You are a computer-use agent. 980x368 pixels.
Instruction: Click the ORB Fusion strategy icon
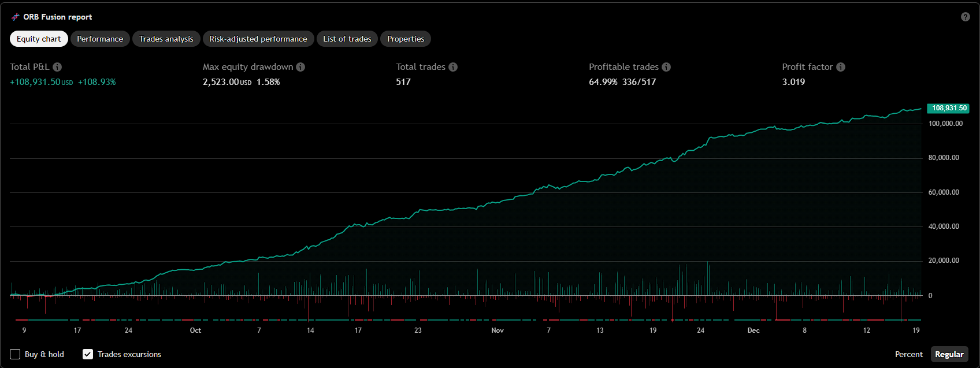15,17
